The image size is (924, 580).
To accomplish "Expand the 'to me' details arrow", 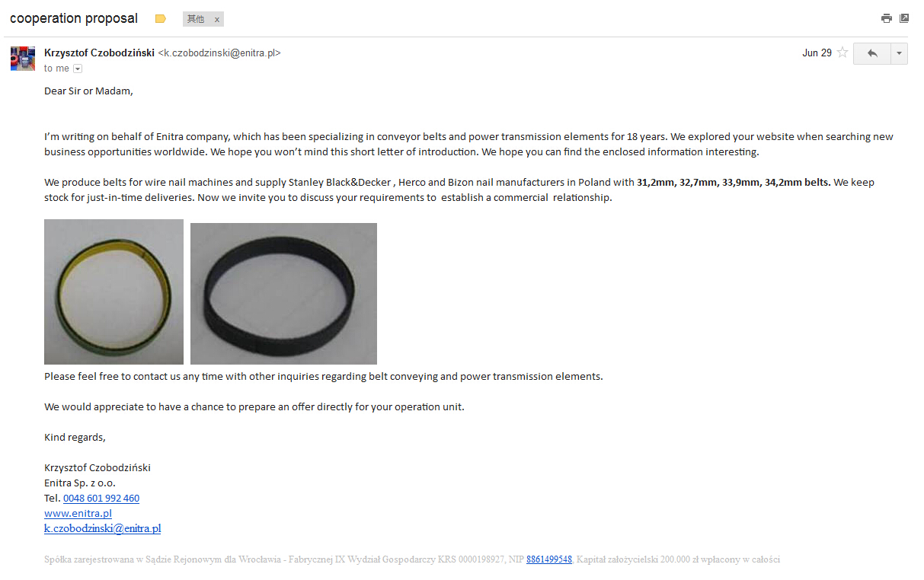I will coord(78,69).
